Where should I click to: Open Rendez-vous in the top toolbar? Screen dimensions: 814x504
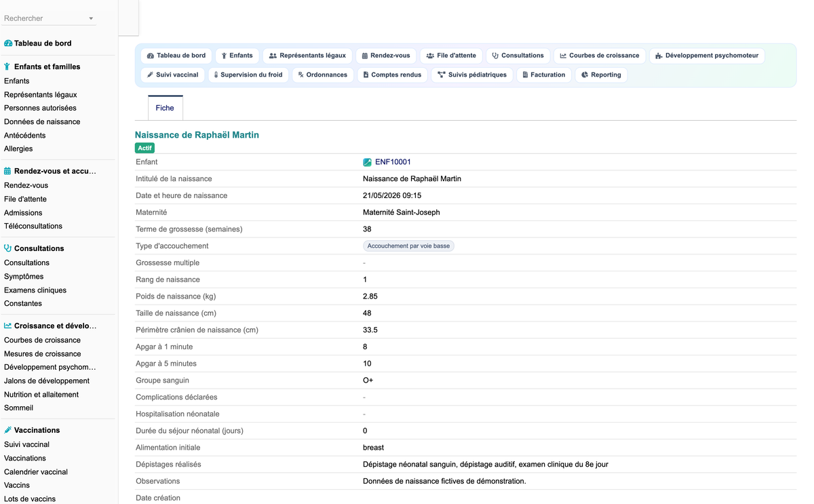point(386,56)
